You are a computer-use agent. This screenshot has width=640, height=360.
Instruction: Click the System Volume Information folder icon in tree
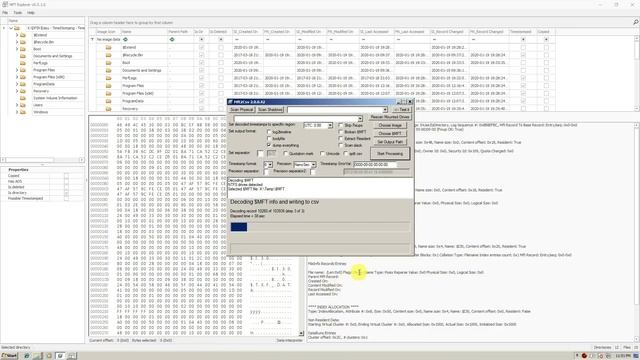[x=23, y=98]
